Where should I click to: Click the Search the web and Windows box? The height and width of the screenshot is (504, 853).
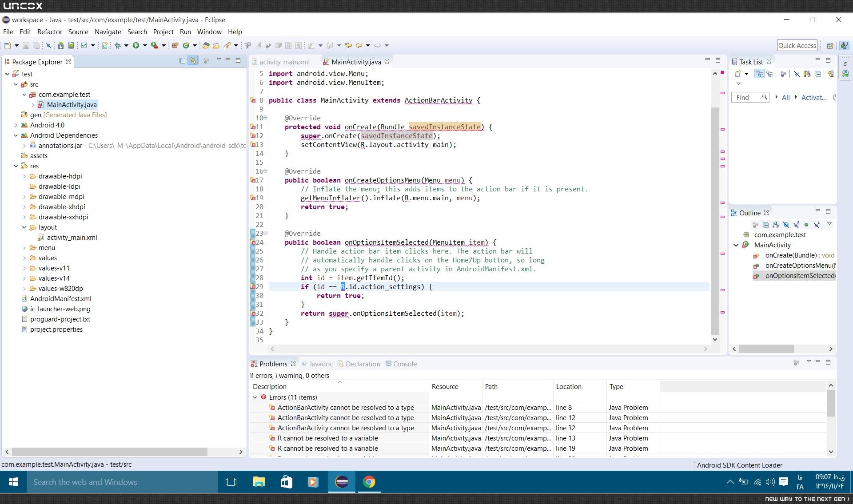(122, 482)
